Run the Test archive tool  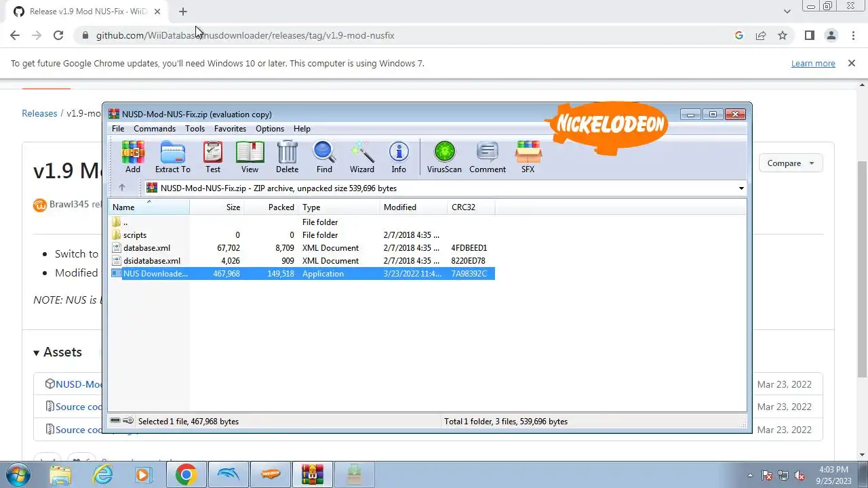point(213,157)
